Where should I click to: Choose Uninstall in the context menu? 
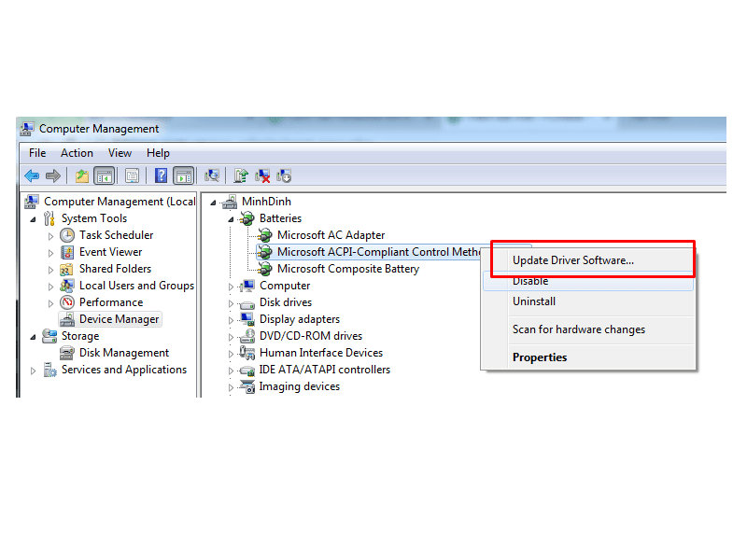(x=588, y=301)
